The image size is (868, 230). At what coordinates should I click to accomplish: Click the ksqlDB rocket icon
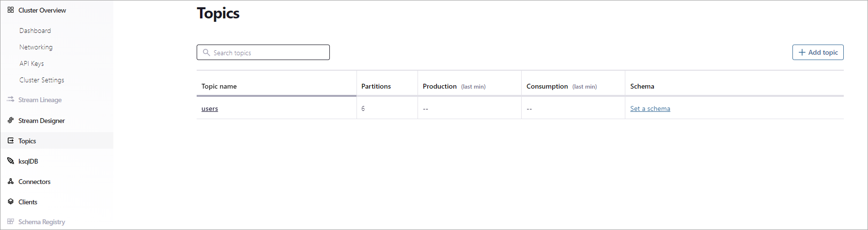coord(11,161)
